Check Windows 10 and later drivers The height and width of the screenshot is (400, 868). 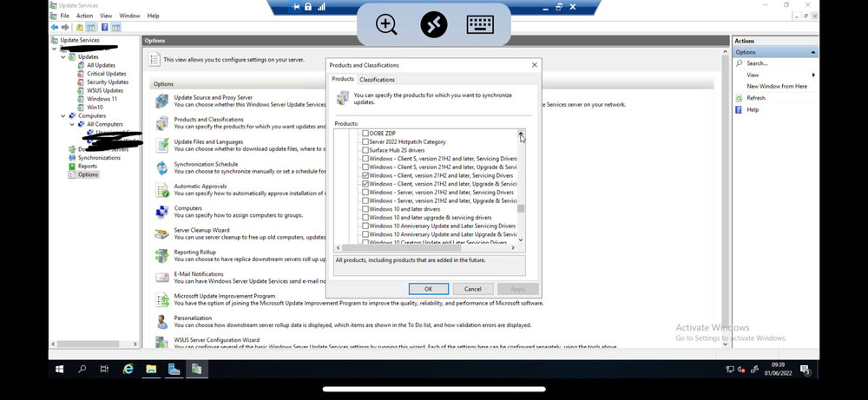[365, 209]
